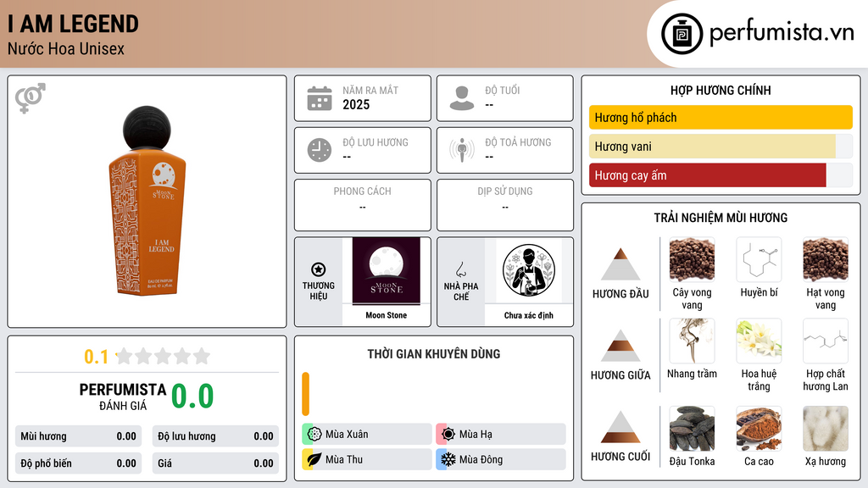Click the I Am Legend bottle image
The image size is (868, 488).
pyautogui.click(x=148, y=200)
